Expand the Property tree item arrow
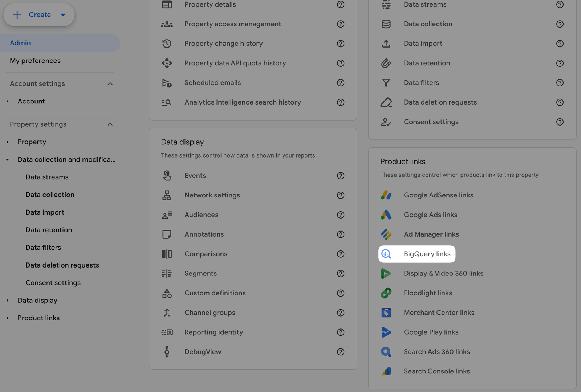Screen dimensions: 581x392 coord(7,142)
